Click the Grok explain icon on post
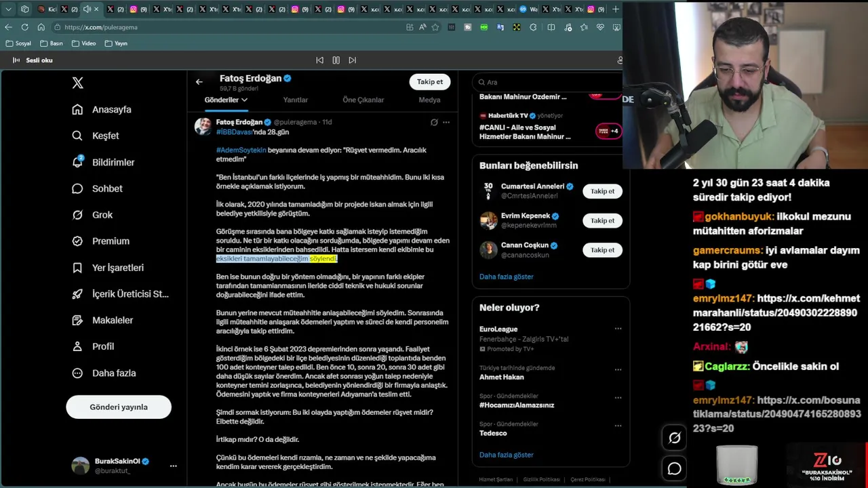The width and height of the screenshot is (868, 488). (434, 122)
